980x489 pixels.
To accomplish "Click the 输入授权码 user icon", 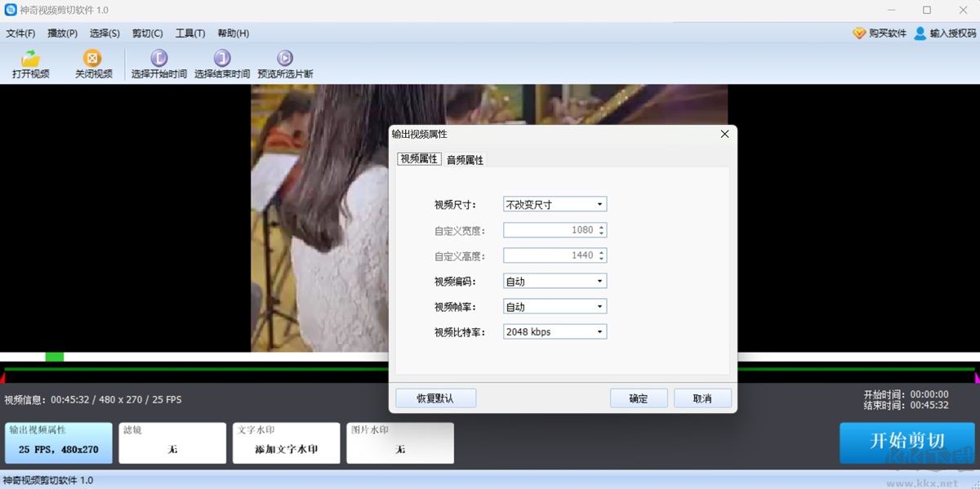I will pos(922,33).
